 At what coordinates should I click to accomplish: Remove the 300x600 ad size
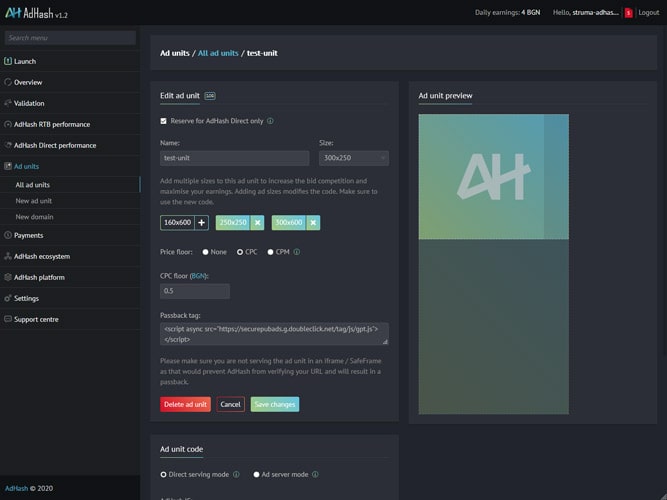tap(313, 223)
